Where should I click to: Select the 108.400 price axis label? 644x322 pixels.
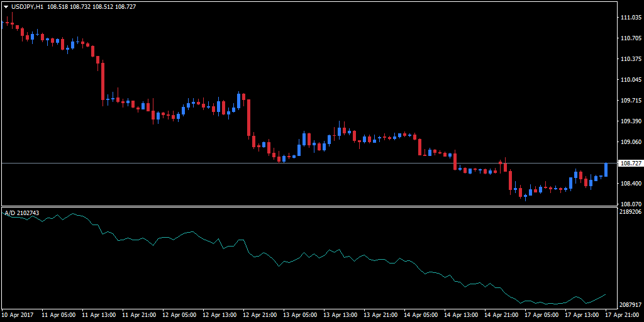pyautogui.click(x=631, y=183)
